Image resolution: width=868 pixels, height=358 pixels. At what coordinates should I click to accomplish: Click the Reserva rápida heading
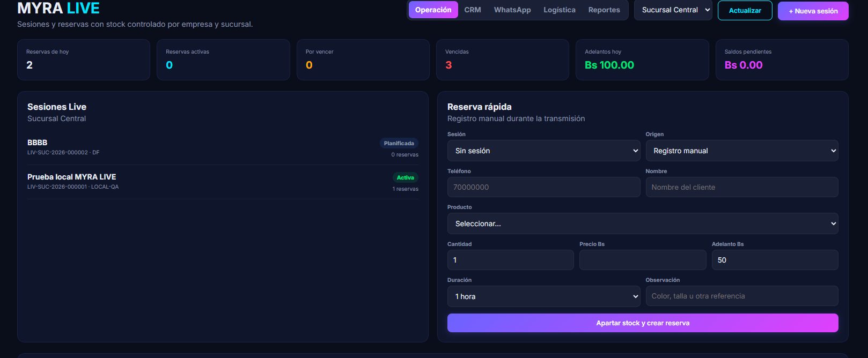tap(480, 107)
